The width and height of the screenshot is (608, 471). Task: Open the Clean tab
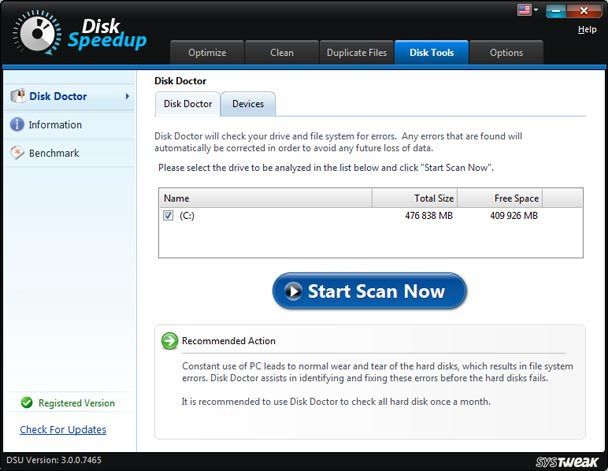(282, 52)
